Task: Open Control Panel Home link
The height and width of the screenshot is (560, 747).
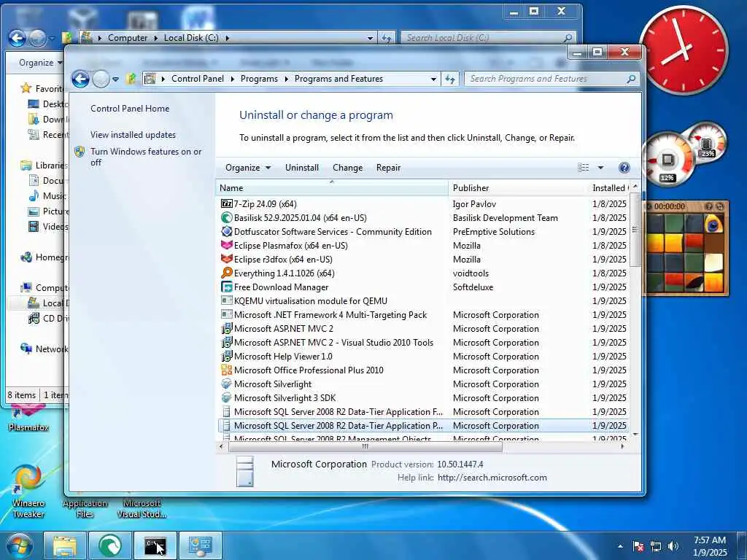Action: (x=130, y=109)
